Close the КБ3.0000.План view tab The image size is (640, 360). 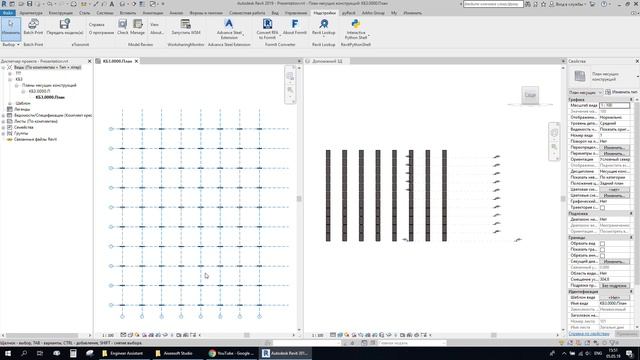[136, 61]
